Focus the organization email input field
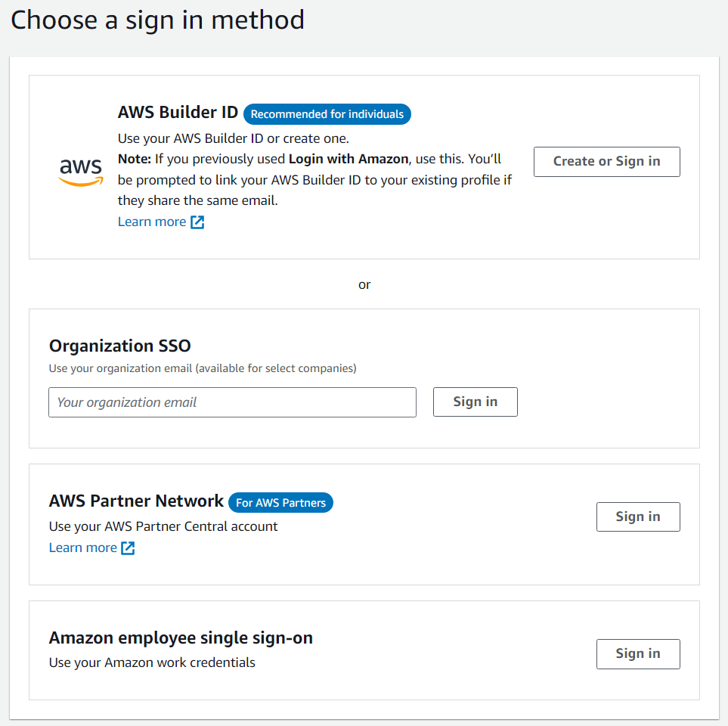This screenshot has height=726, width=728. 232,402
